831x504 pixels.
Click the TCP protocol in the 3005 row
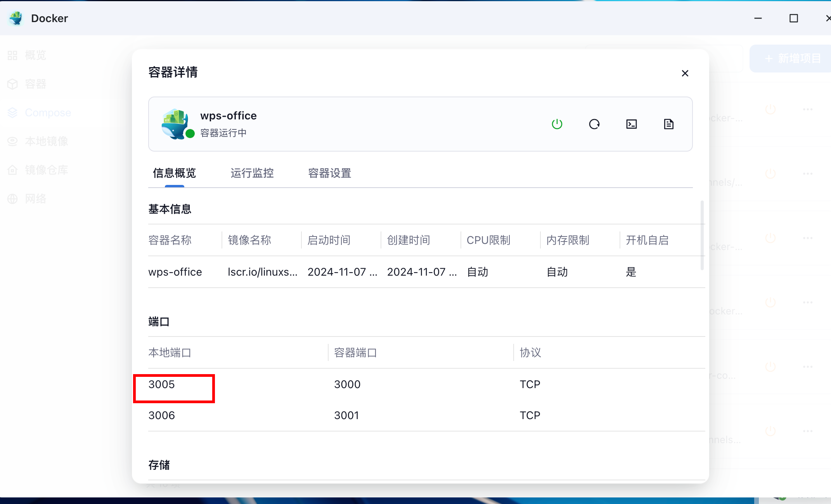point(530,384)
